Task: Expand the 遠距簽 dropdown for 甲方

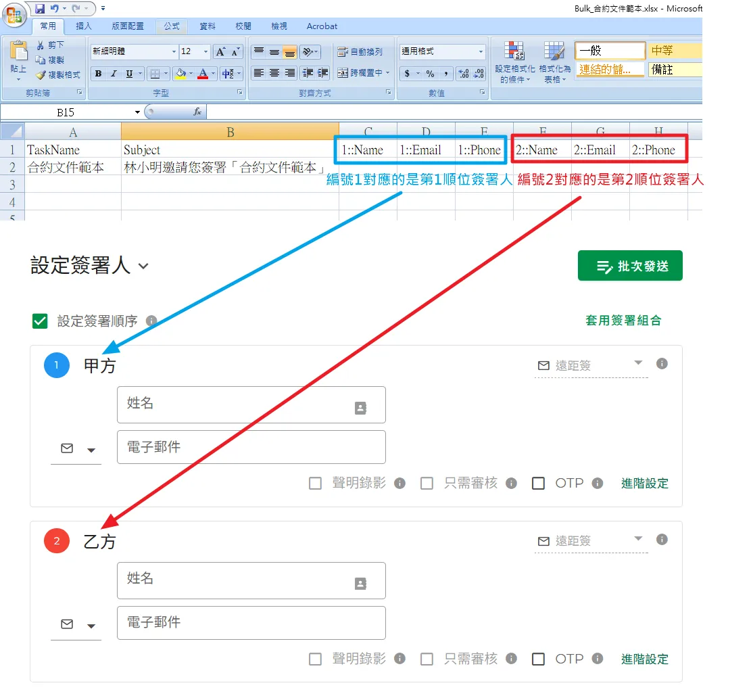Action: coord(638,364)
